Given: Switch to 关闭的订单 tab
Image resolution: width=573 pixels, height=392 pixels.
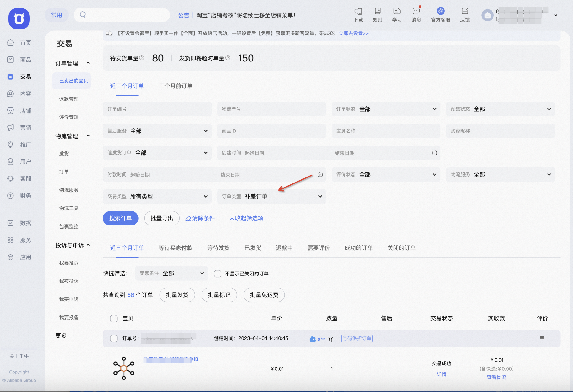Looking at the screenshot, I should pyautogui.click(x=402, y=248).
